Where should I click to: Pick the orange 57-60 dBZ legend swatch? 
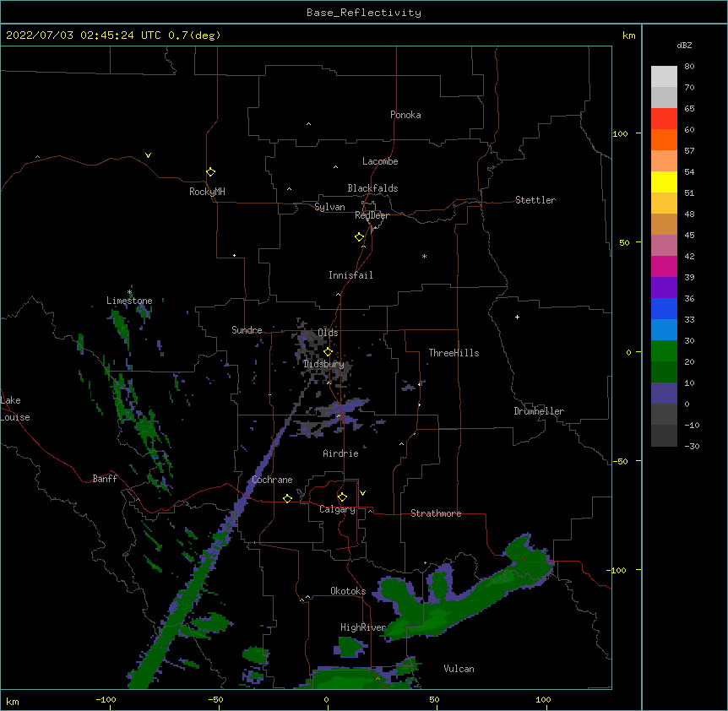(x=664, y=139)
